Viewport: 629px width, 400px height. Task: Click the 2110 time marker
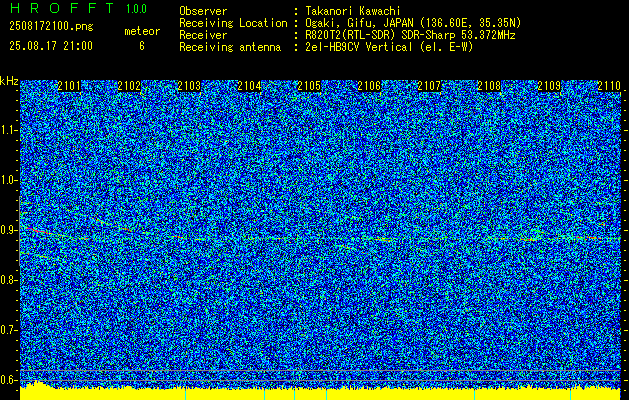pos(609,86)
